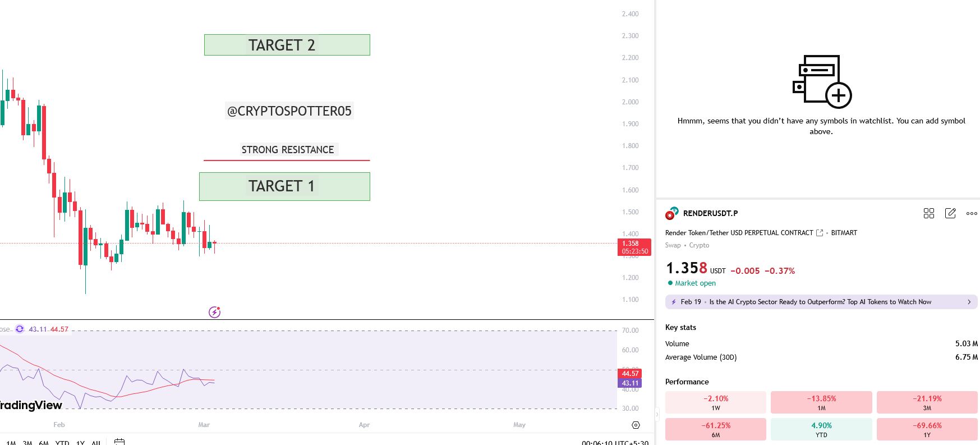Click the Average Volume 6.75 M value
This screenshot has height=445, width=980.
pos(967,357)
